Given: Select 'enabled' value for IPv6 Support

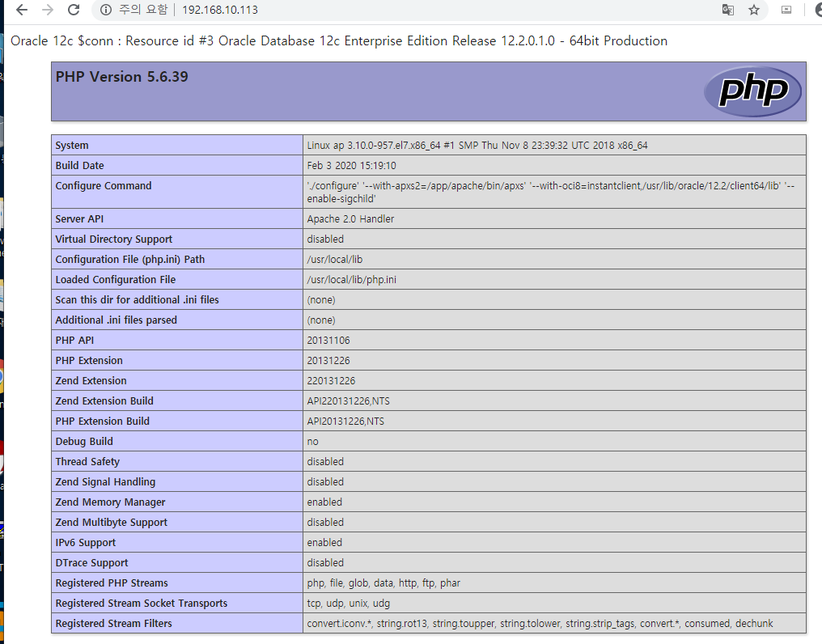Looking at the screenshot, I should click(324, 543).
